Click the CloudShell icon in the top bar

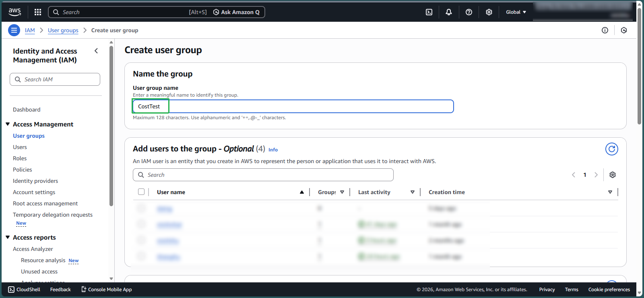tap(429, 12)
